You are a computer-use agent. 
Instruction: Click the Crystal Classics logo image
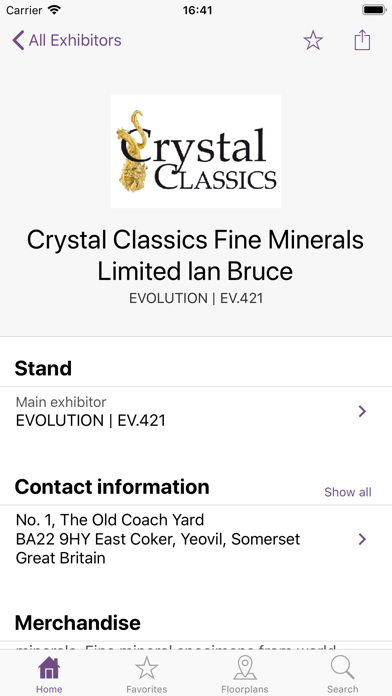coord(196,151)
